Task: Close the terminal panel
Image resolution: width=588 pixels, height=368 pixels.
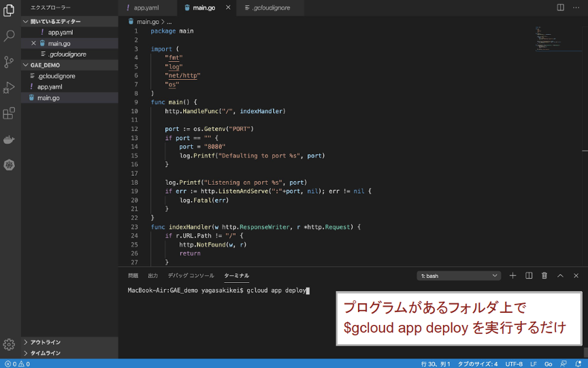Action: [x=576, y=275]
